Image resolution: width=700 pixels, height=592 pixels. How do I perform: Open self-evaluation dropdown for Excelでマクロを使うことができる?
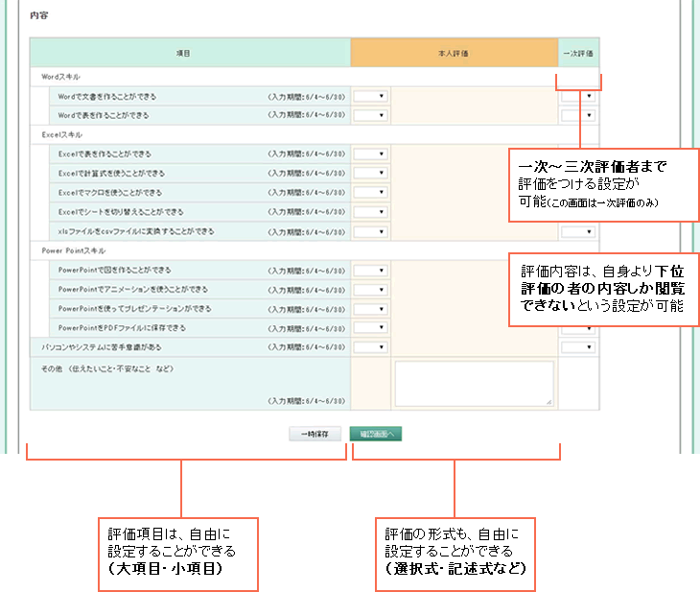(x=370, y=193)
